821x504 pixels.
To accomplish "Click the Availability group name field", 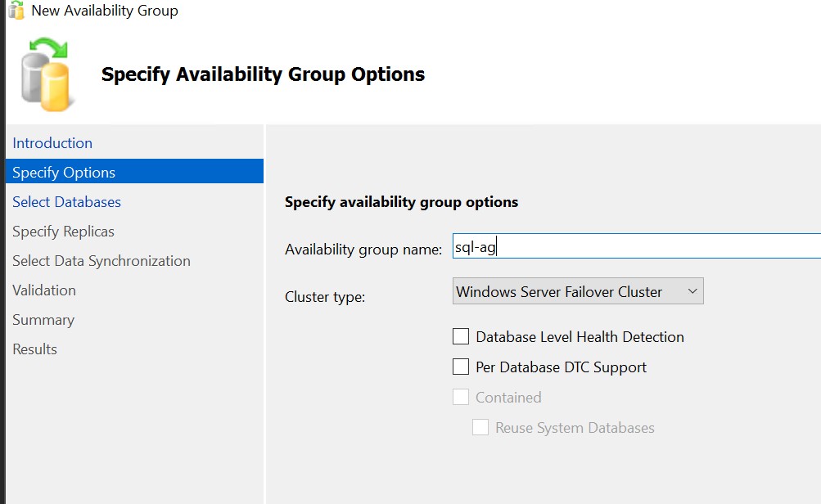I will click(635, 247).
